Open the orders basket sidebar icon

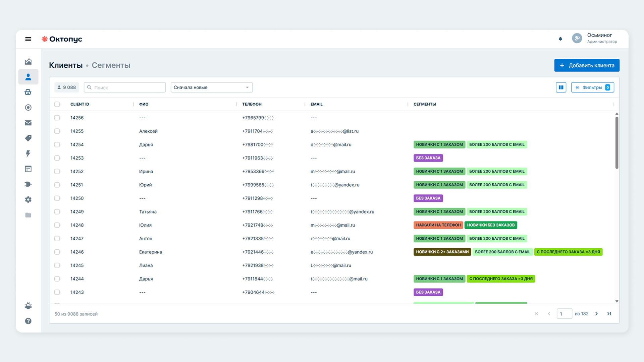click(x=28, y=92)
